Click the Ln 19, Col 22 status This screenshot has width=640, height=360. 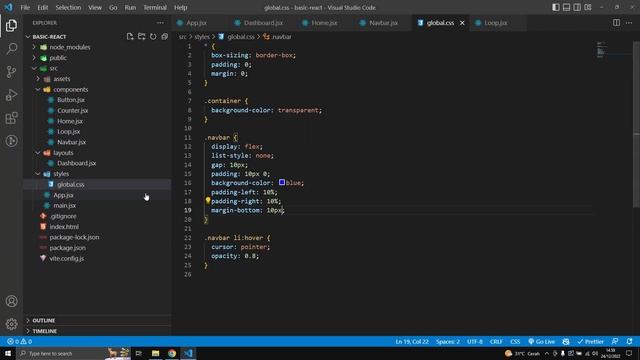pyautogui.click(x=412, y=342)
